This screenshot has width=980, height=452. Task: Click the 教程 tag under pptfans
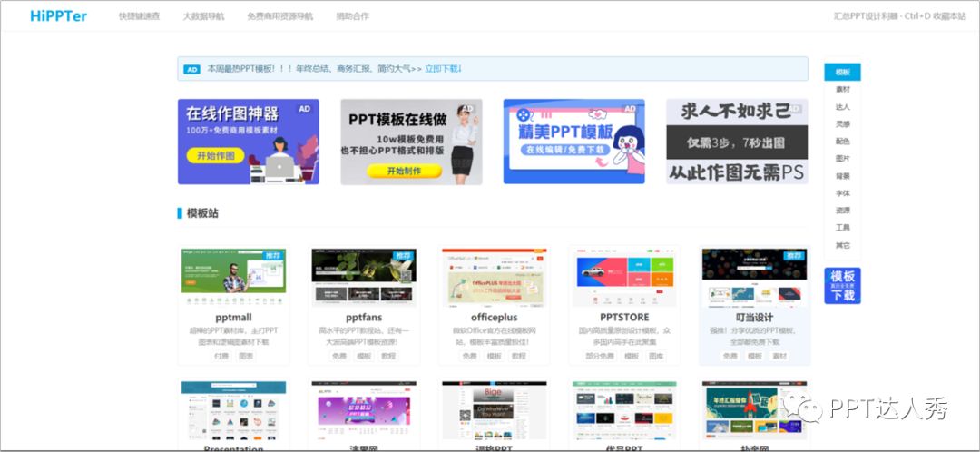(x=388, y=356)
